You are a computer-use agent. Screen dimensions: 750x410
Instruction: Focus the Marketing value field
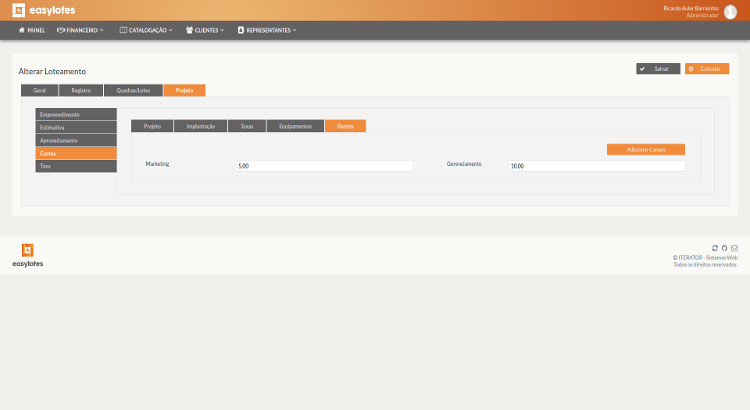[324, 166]
